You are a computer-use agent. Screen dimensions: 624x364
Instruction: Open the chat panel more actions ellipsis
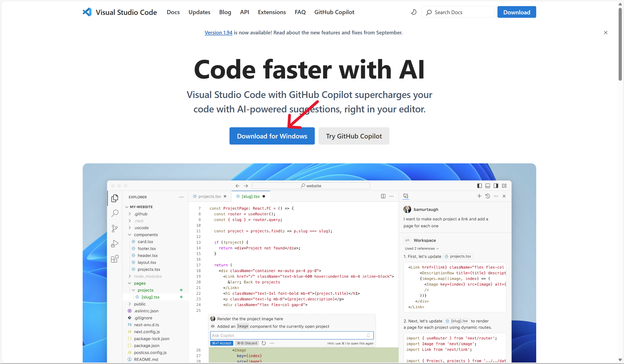[496, 196]
